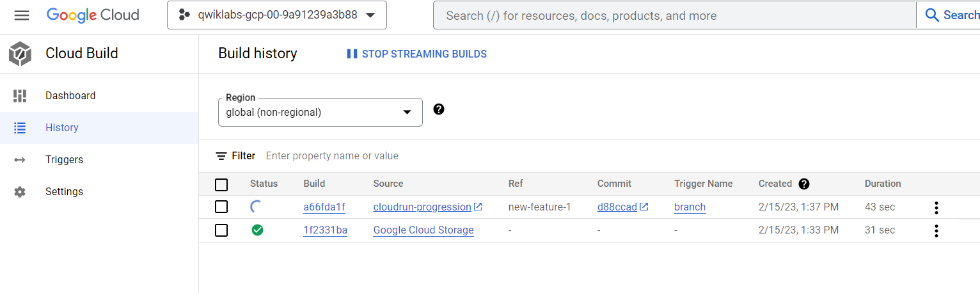Open build a66fda1f link
The height and width of the screenshot is (293, 980).
tap(324, 207)
